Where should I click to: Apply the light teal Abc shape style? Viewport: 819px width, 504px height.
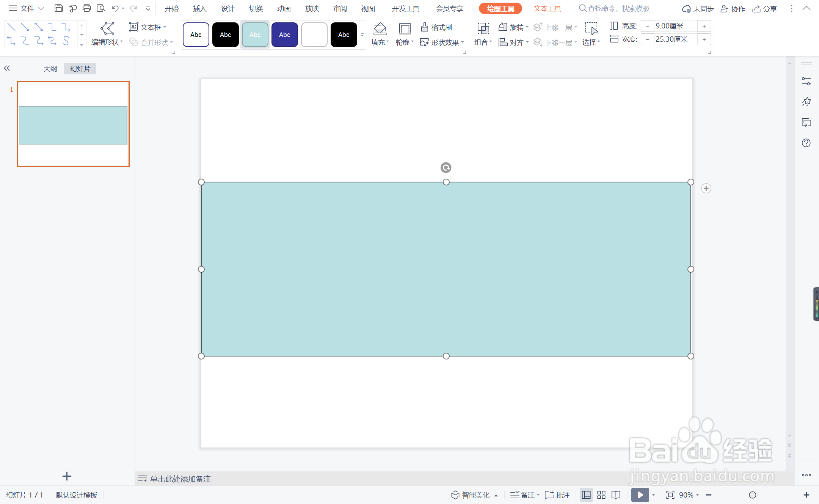[x=255, y=35]
